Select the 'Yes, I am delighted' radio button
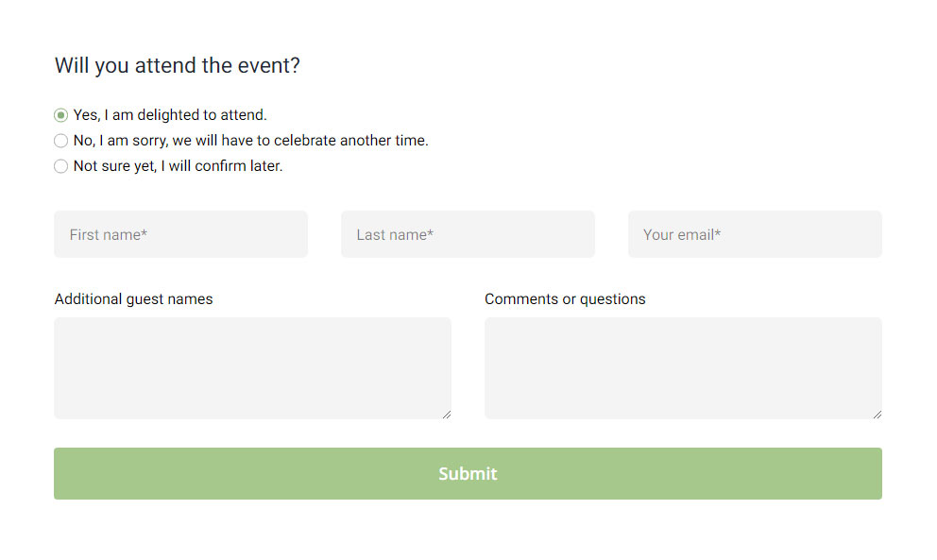Screen dimensions: 937x560 pos(61,115)
